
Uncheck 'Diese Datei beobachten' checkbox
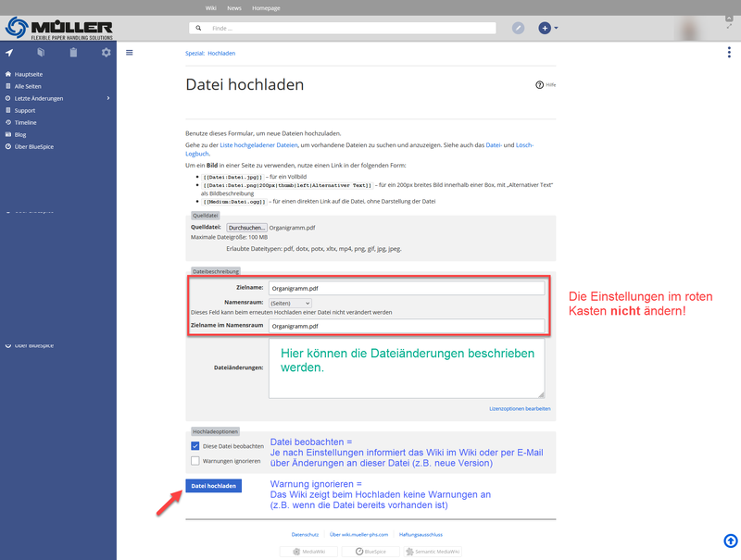195,446
